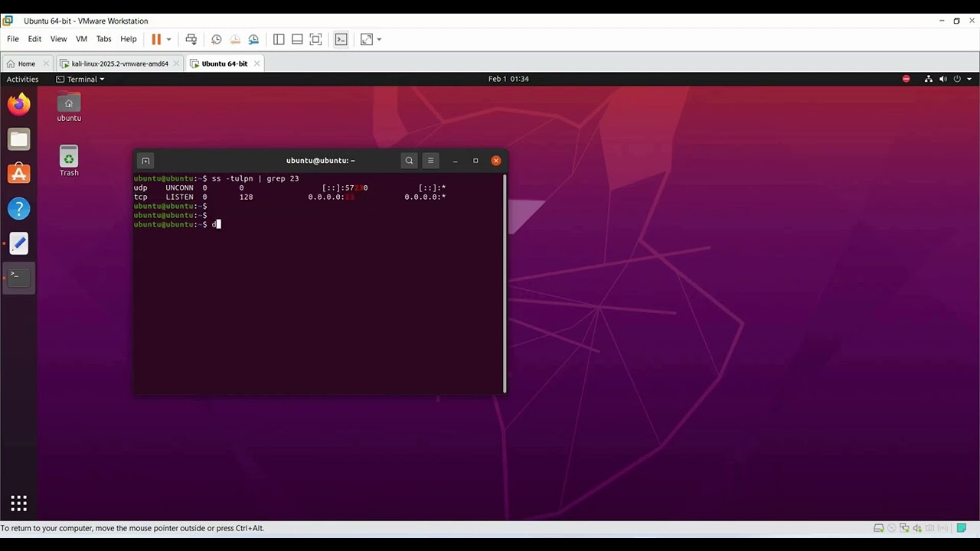Screen dimensions: 980x551
Task: Switch to console view in the toolbar
Action: 341,39
